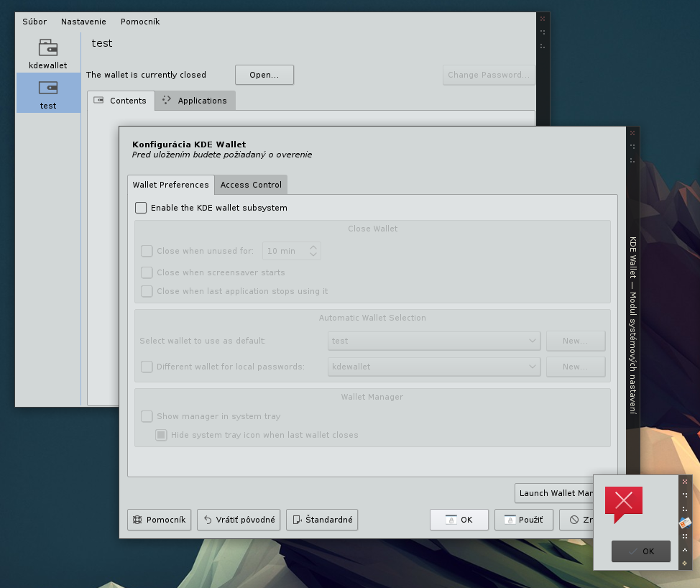Maximize the KDE Wallet configuration dialog
The width and height of the screenshot is (700, 588).
[x=632, y=147]
